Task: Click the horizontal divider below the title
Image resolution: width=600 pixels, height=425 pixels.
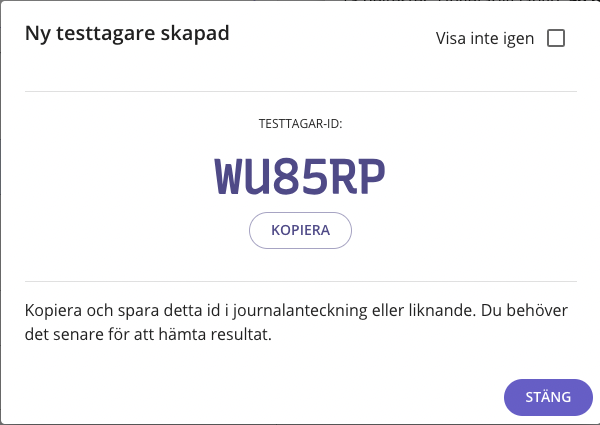Action: (301, 91)
